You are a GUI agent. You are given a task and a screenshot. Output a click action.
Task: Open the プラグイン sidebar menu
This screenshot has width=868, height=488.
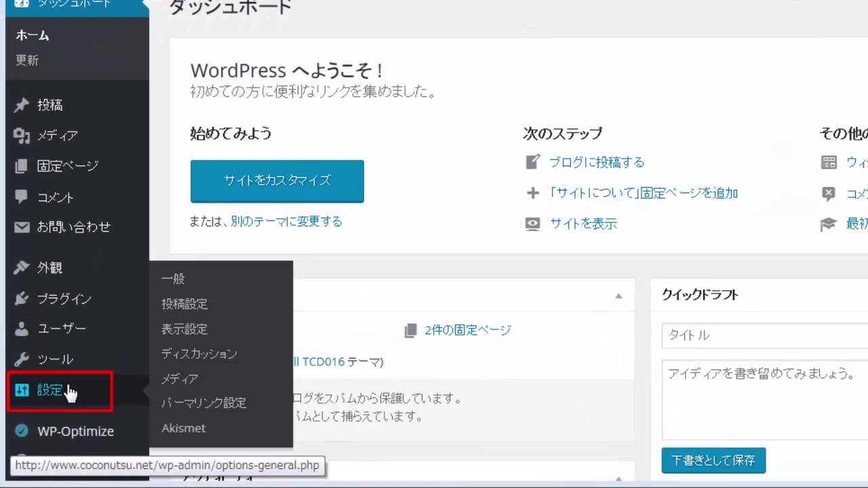point(64,298)
